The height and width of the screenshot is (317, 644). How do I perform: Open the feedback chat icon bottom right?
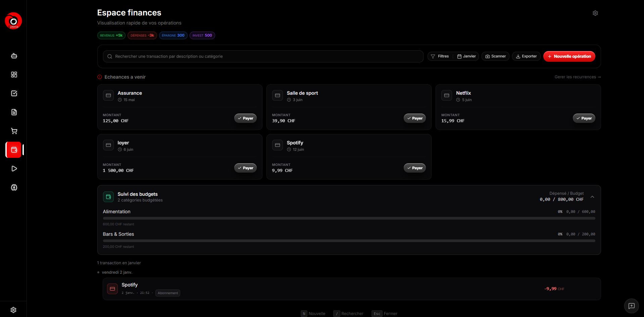(631, 306)
